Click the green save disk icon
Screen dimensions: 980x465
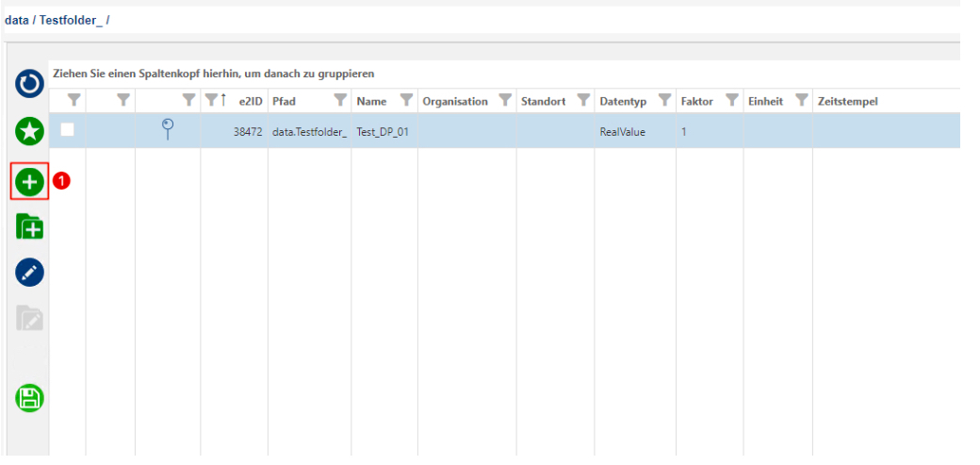(29, 399)
